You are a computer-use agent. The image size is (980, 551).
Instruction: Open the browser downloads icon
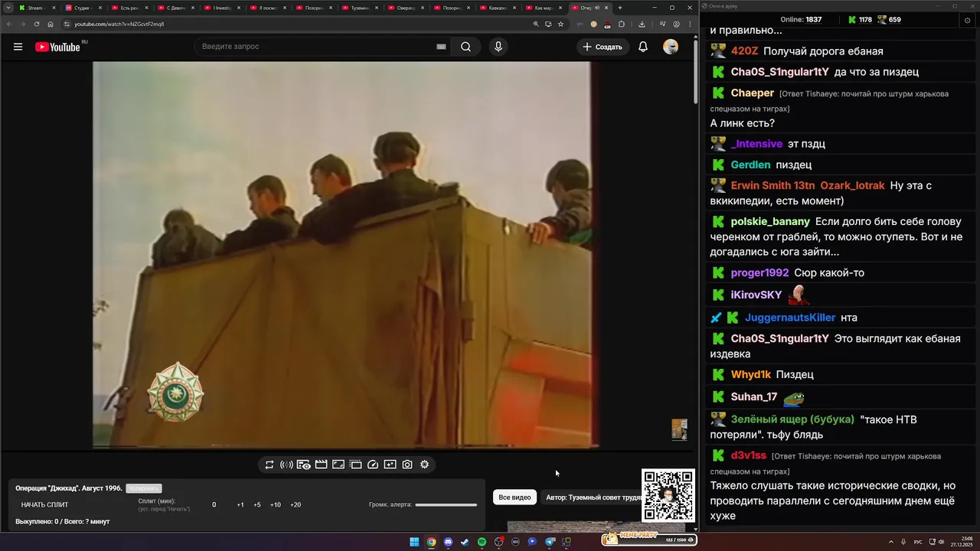(x=642, y=24)
